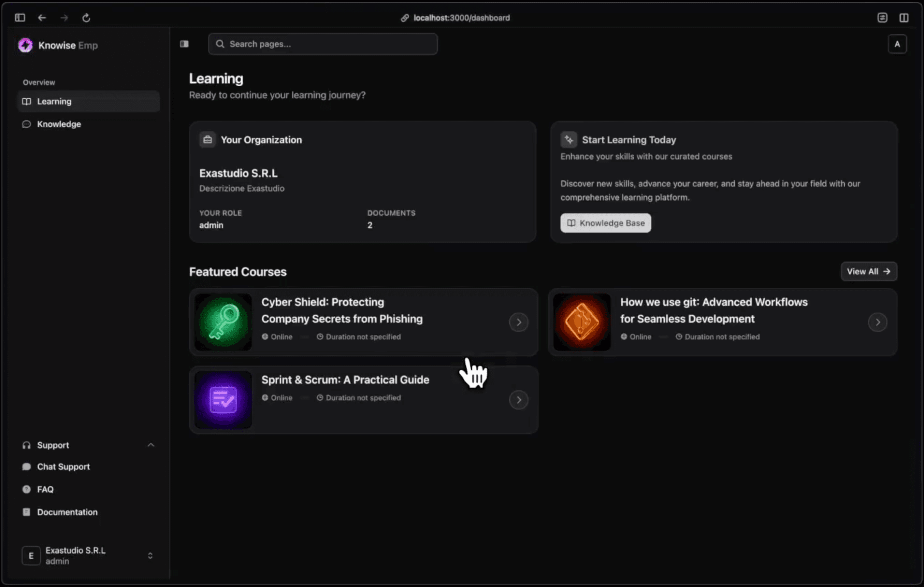This screenshot has height=587, width=924.
Task: Select the Knowledge speech-bubble icon
Action: [27, 124]
